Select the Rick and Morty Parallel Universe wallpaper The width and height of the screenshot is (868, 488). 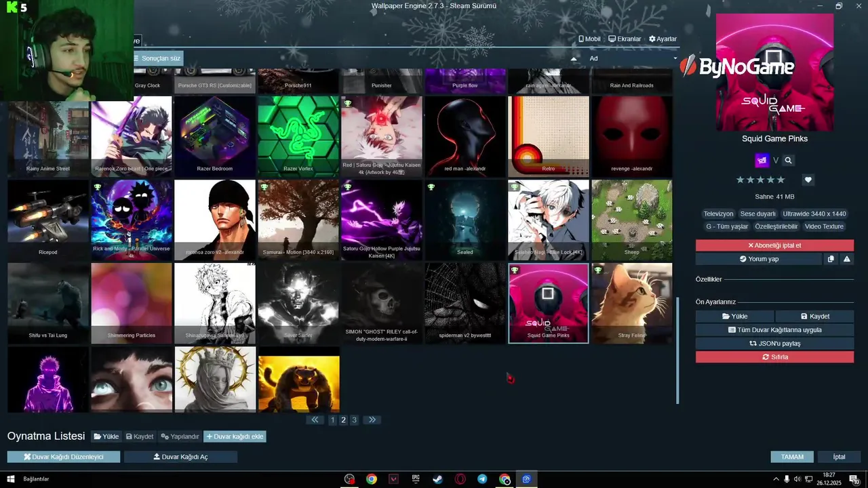[x=132, y=220]
